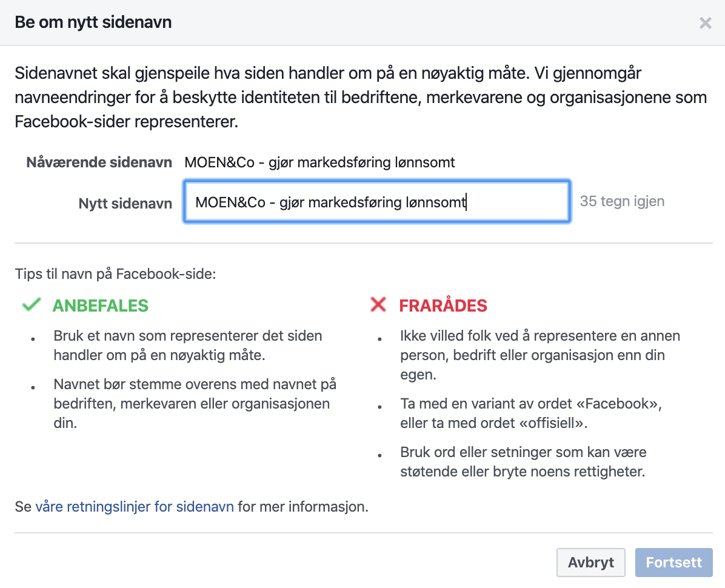Click the Be om nytt sidenavn title

click(x=93, y=22)
